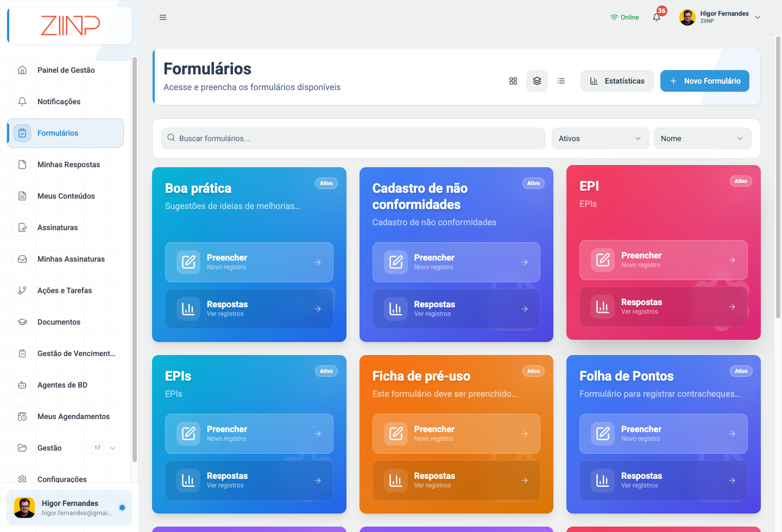Open the Nome sort dropdown
Viewport: 782px width, 532px height.
coord(703,138)
